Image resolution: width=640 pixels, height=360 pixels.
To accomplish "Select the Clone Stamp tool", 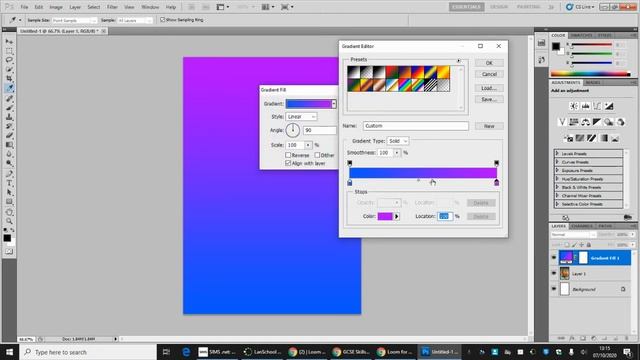I will click(x=9, y=117).
